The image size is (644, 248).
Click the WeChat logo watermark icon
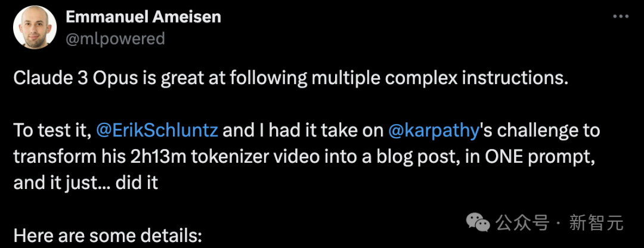click(478, 222)
